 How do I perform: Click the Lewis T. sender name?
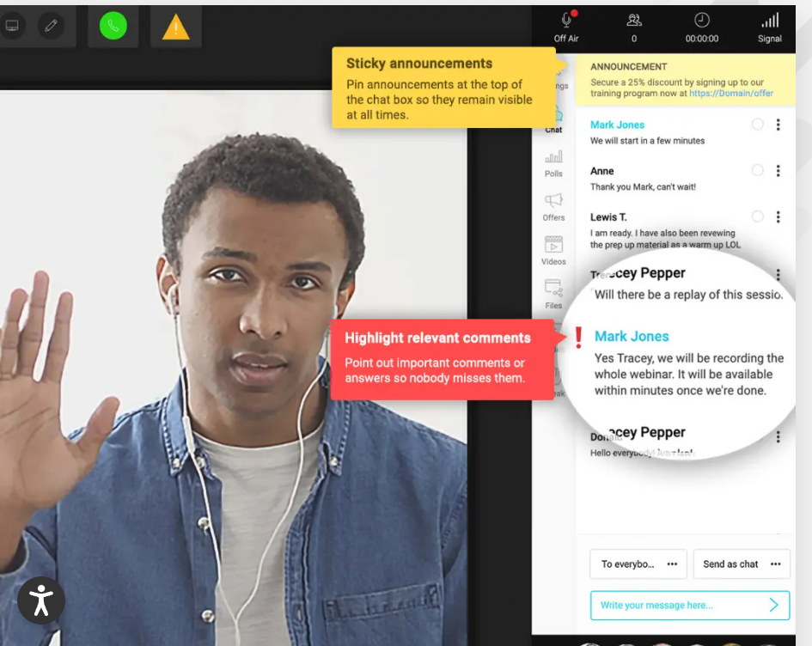click(608, 217)
